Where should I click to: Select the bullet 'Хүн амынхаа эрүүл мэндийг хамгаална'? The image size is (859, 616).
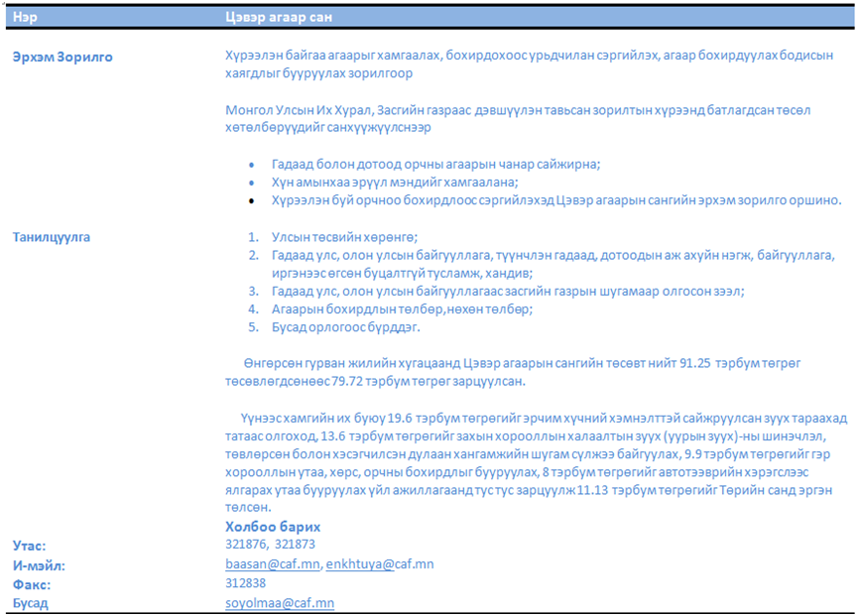(395, 183)
